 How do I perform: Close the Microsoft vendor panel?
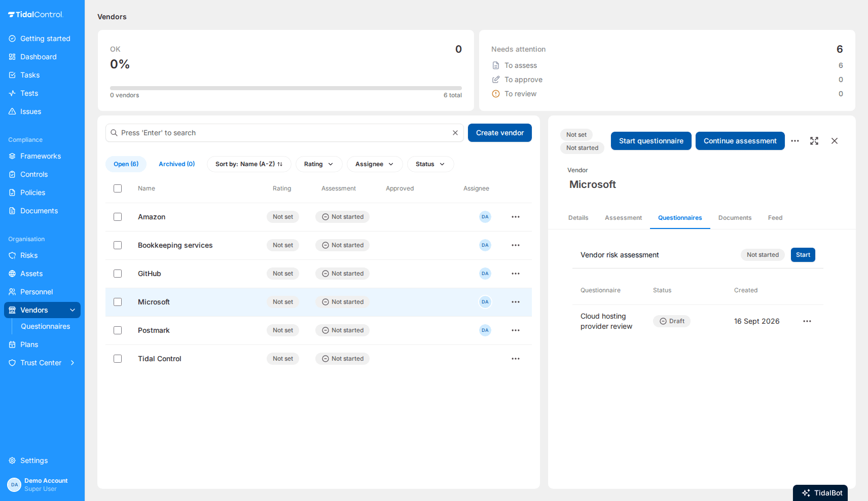[x=835, y=141]
